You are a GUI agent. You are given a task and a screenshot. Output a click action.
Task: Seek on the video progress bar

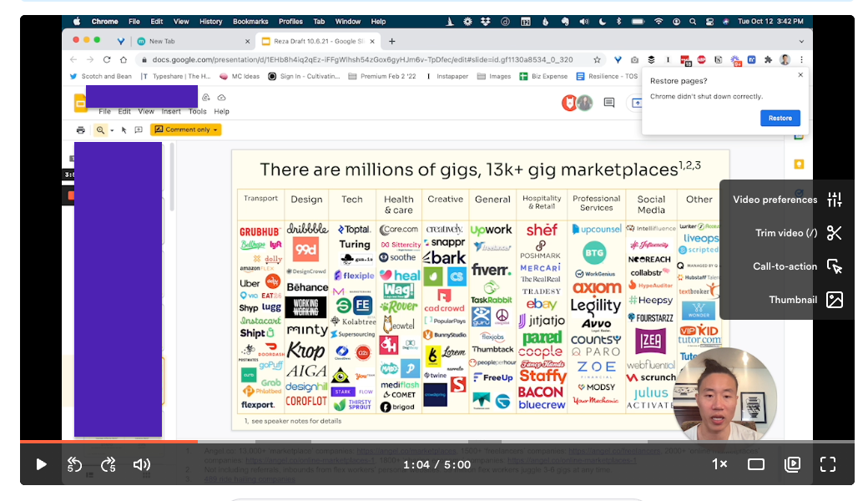pyautogui.click(x=437, y=441)
